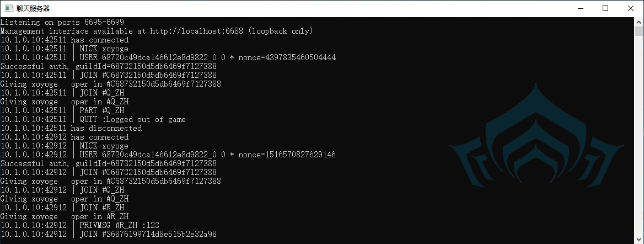Maximize the 聊天服务器 console window
Screen dimensions: 644x244
coord(605,8)
